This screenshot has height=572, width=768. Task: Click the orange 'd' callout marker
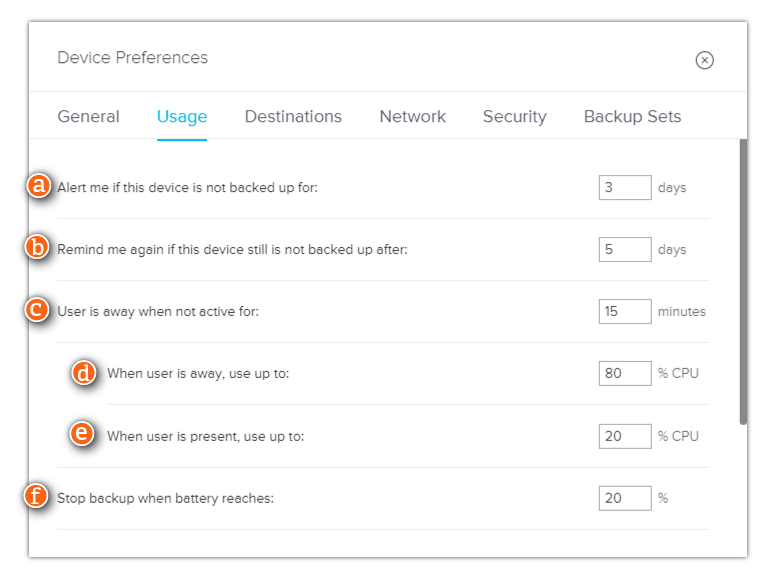84,373
